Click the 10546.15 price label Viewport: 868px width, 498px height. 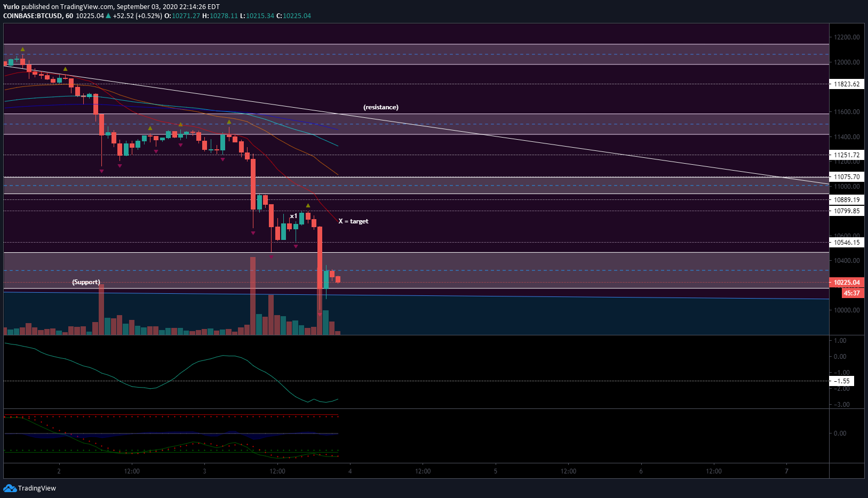coord(847,243)
